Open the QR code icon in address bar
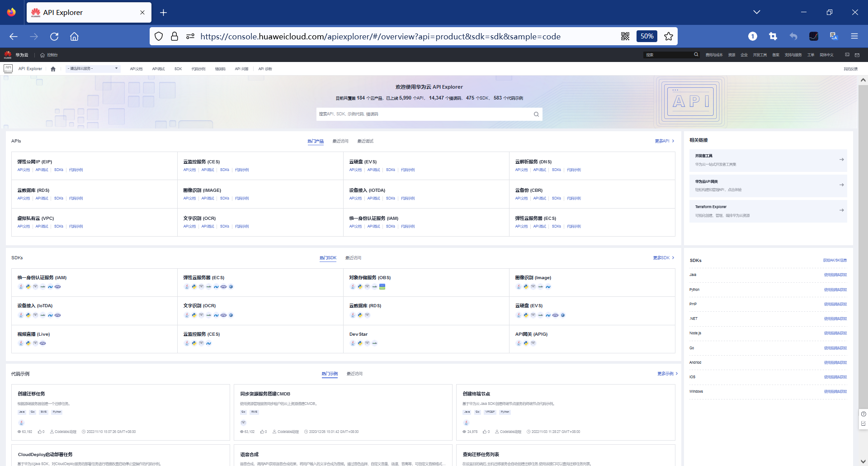The height and width of the screenshot is (466, 868). (x=625, y=37)
